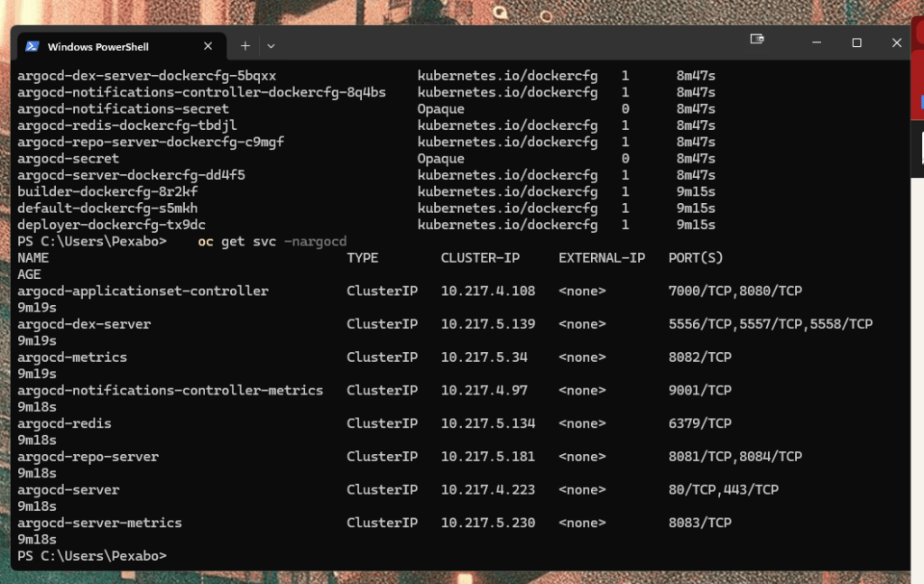Click argocd-notifications-secret entry
Image resolution: width=924 pixels, height=584 pixels.
pyautogui.click(x=123, y=109)
